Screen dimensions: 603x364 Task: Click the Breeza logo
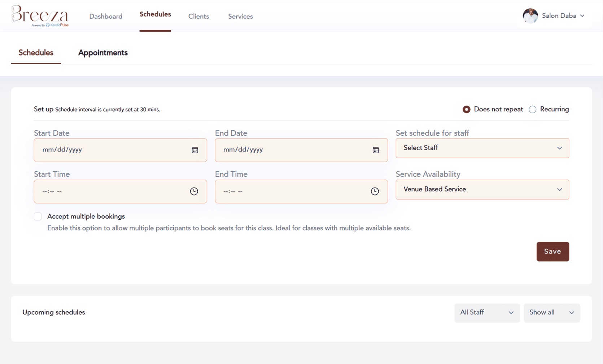40,16
